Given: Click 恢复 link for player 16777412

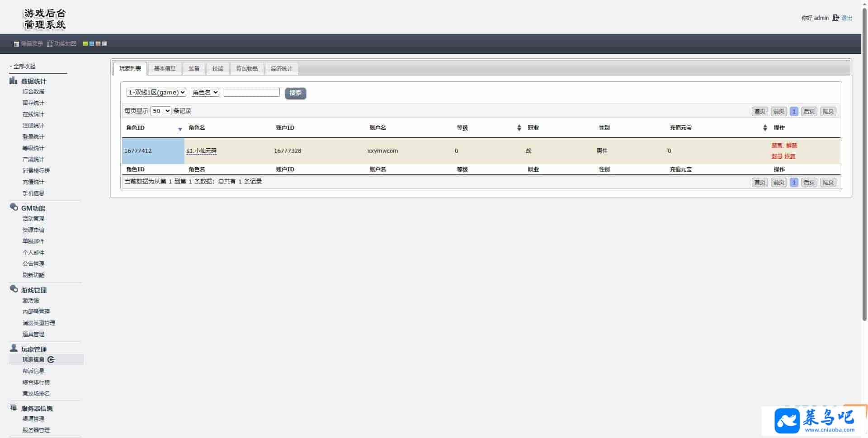Looking at the screenshot, I should point(790,156).
